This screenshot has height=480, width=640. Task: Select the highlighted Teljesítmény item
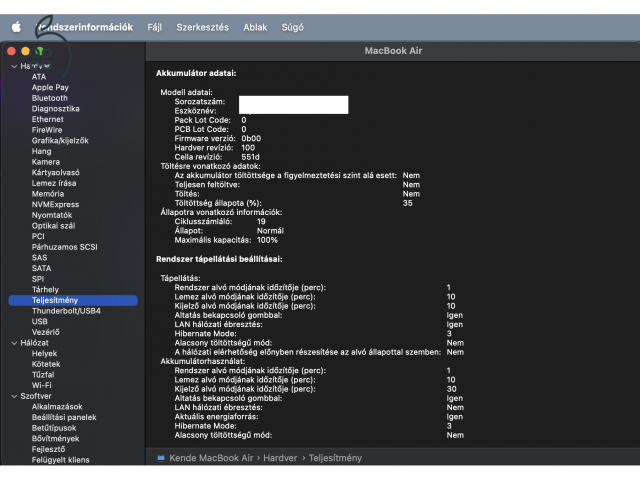click(x=73, y=300)
